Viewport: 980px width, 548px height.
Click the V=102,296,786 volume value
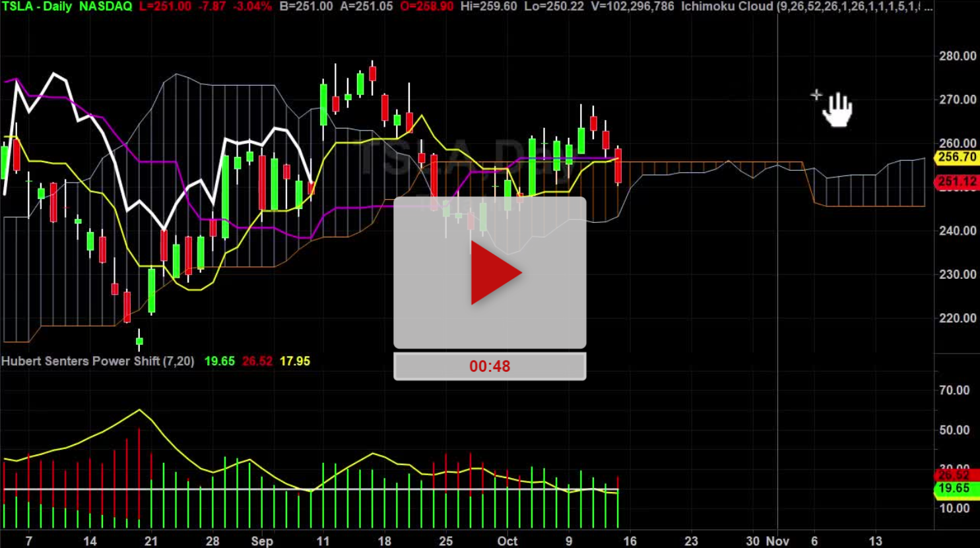632,7
